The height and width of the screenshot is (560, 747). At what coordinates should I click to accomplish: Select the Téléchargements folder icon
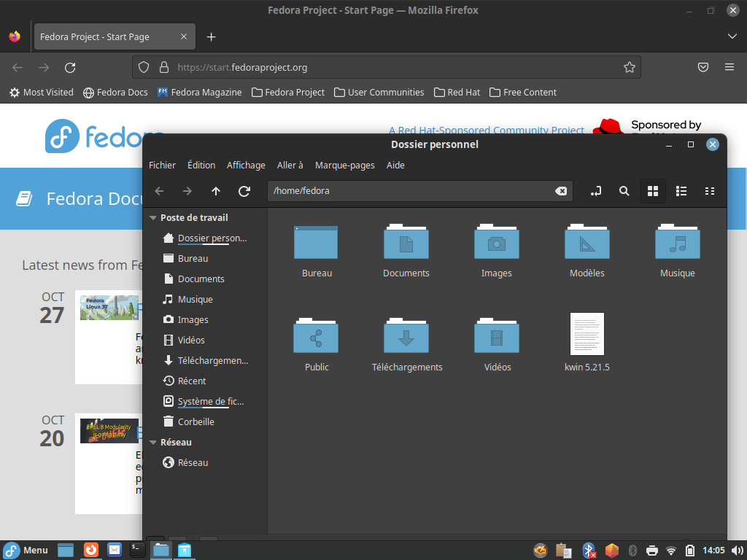click(406, 336)
